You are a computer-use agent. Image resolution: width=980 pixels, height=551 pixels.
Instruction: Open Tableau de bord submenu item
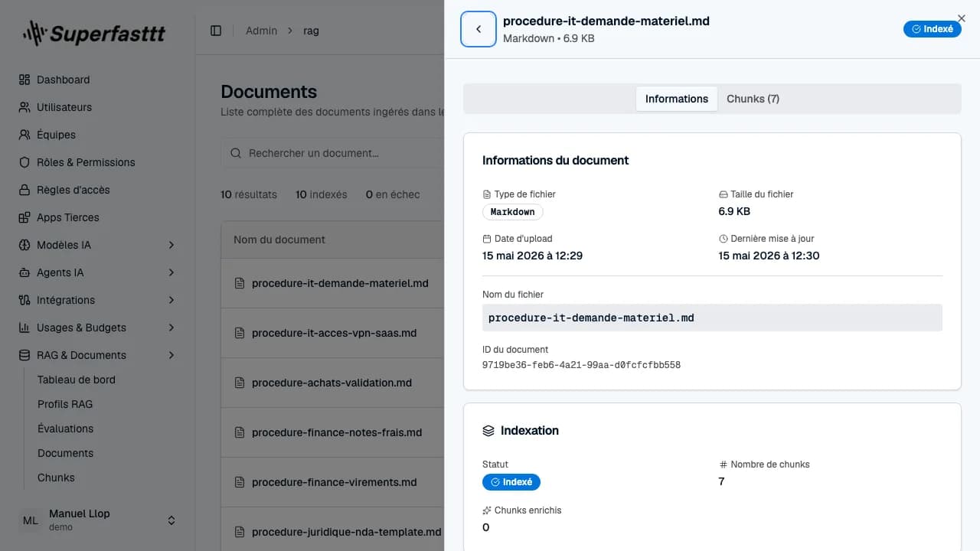77,380
